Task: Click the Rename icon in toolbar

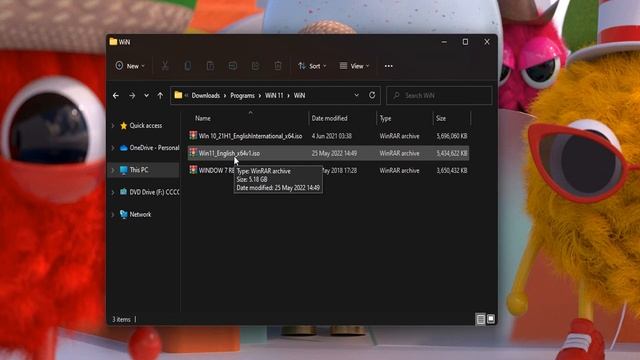Action: pos(233,66)
